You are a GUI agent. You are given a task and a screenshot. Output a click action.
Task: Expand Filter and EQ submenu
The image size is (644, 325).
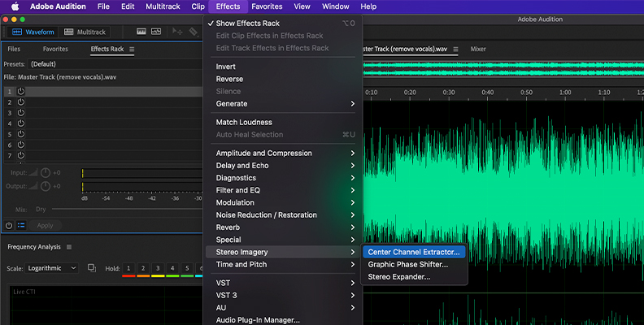tap(283, 190)
